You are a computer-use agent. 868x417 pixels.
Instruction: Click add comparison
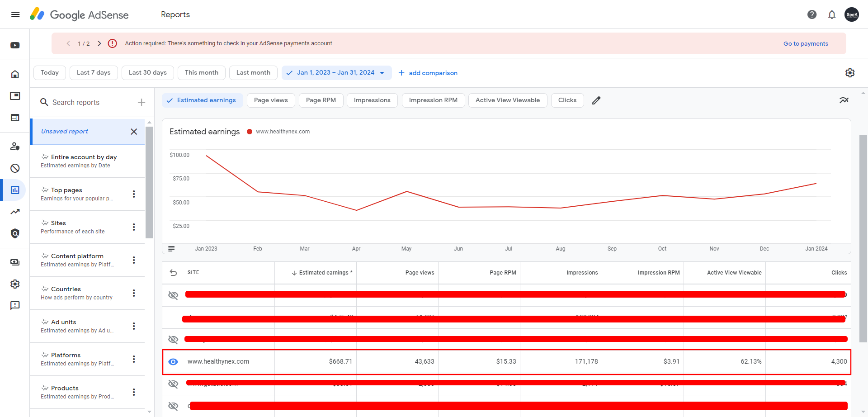[428, 73]
